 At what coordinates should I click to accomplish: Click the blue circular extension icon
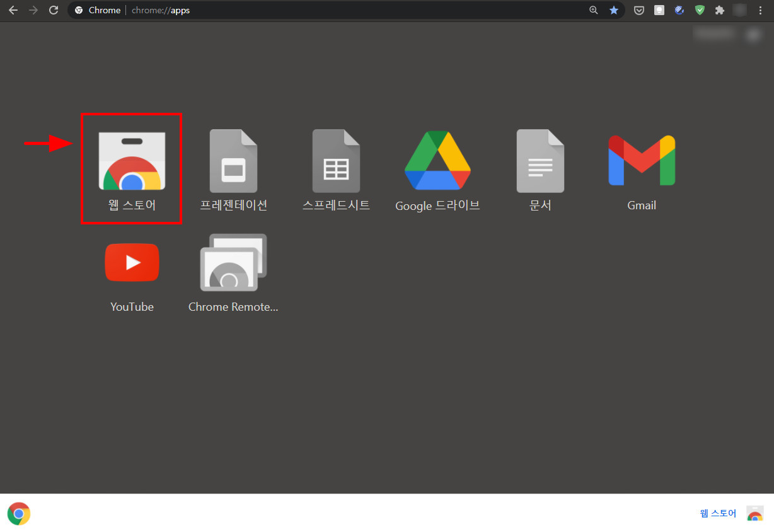click(x=679, y=10)
